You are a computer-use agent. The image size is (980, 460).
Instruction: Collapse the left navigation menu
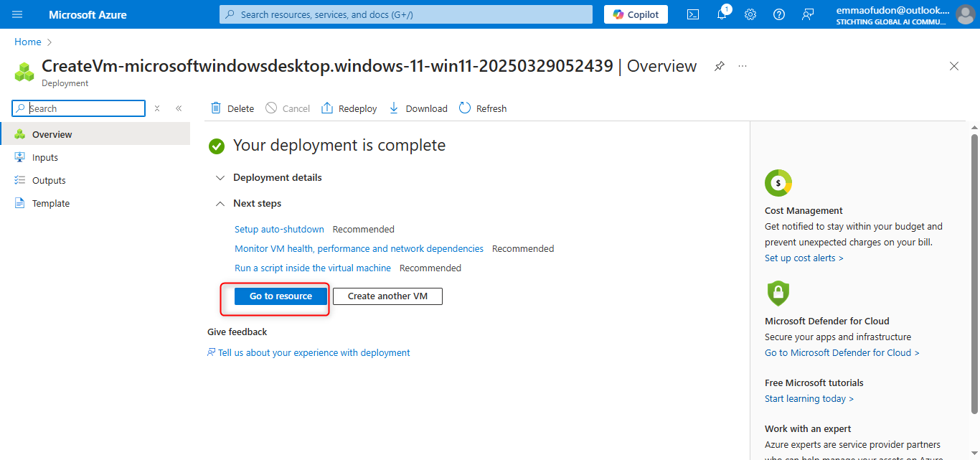pyautogui.click(x=179, y=108)
